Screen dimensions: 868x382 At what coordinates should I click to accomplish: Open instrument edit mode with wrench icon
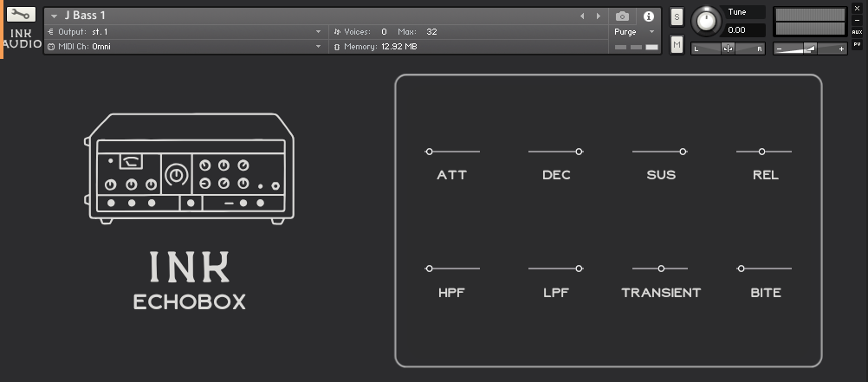(x=21, y=15)
